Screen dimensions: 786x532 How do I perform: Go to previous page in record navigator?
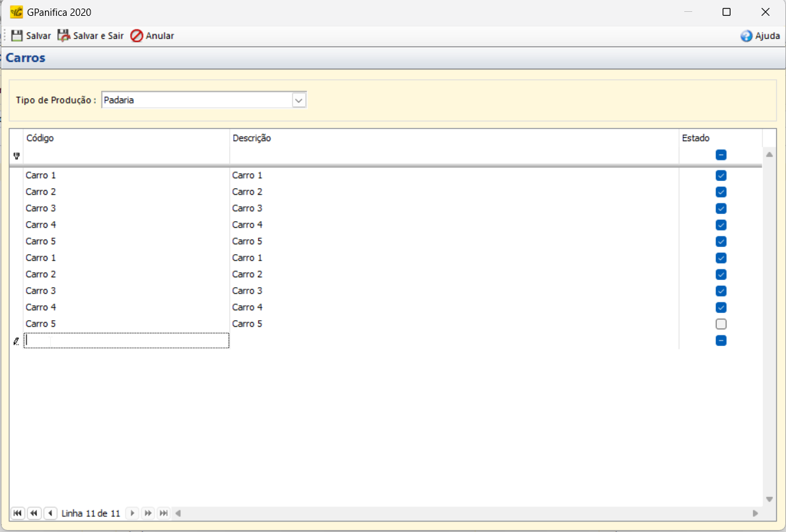(34, 513)
